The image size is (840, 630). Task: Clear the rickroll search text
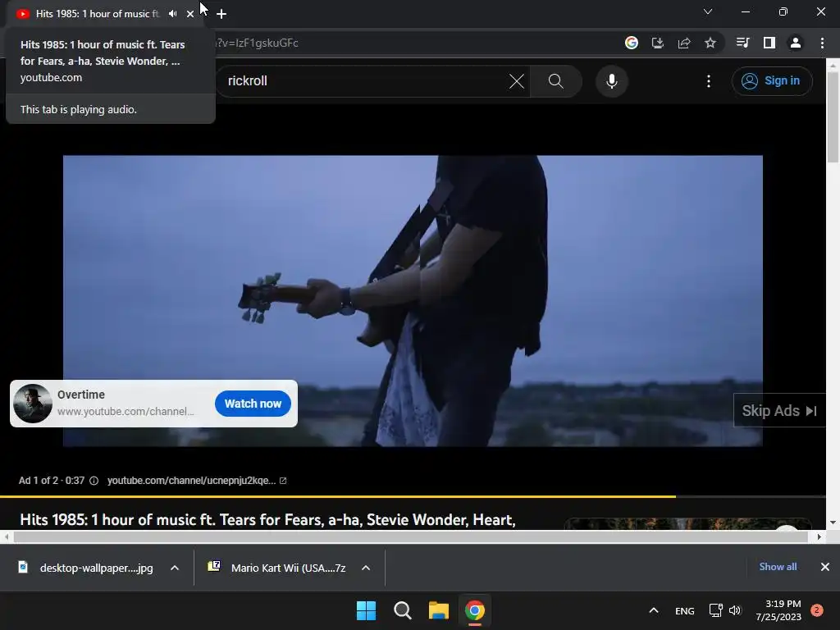tap(517, 81)
